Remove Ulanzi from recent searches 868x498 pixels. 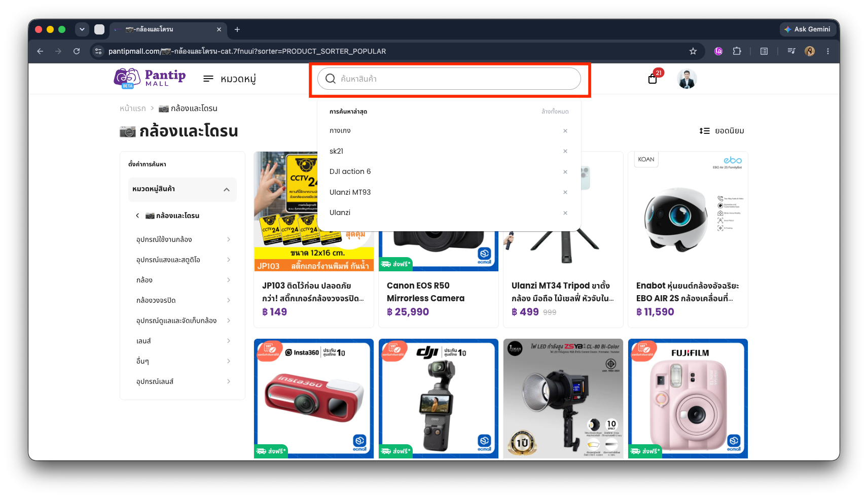(x=565, y=213)
